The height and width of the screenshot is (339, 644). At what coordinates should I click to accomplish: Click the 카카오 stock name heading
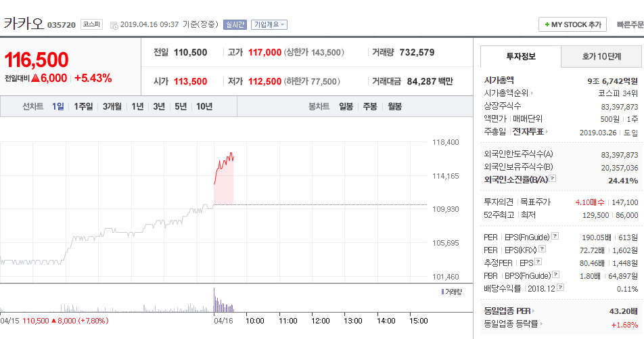pyautogui.click(x=24, y=24)
